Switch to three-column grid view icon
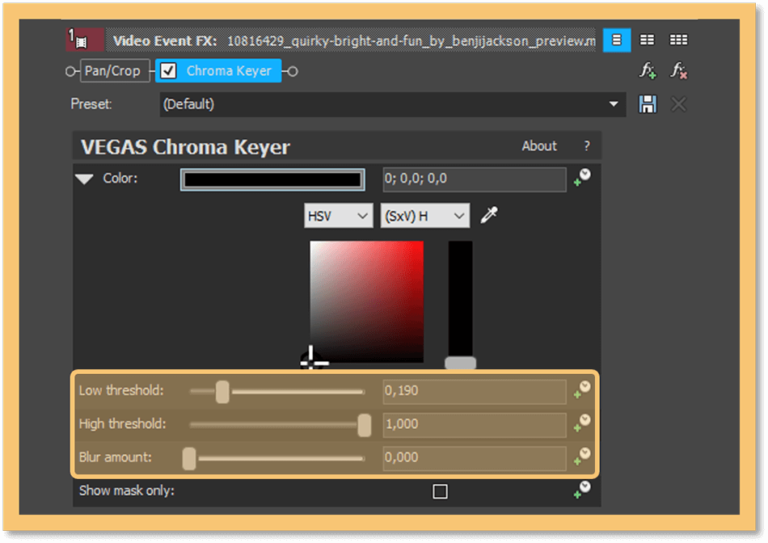Image resolution: width=768 pixels, height=543 pixels. coord(678,40)
